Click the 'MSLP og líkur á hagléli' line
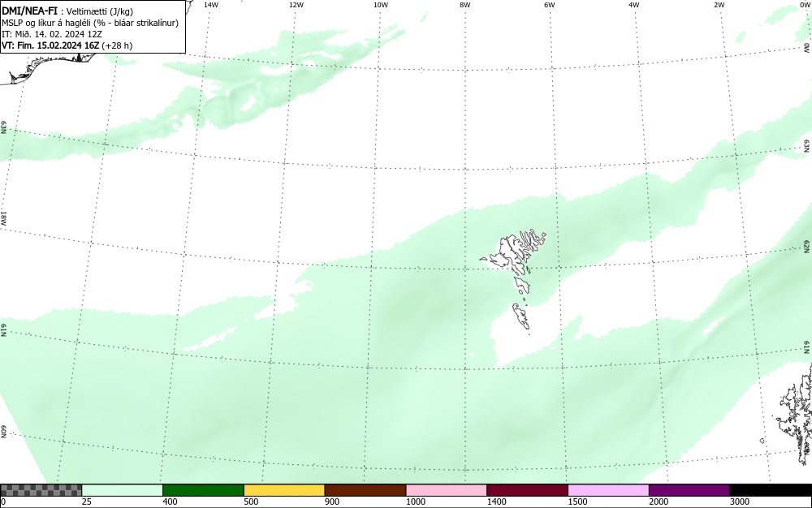The height and width of the screenshot is (508, 812). click(x=90, y=23)
